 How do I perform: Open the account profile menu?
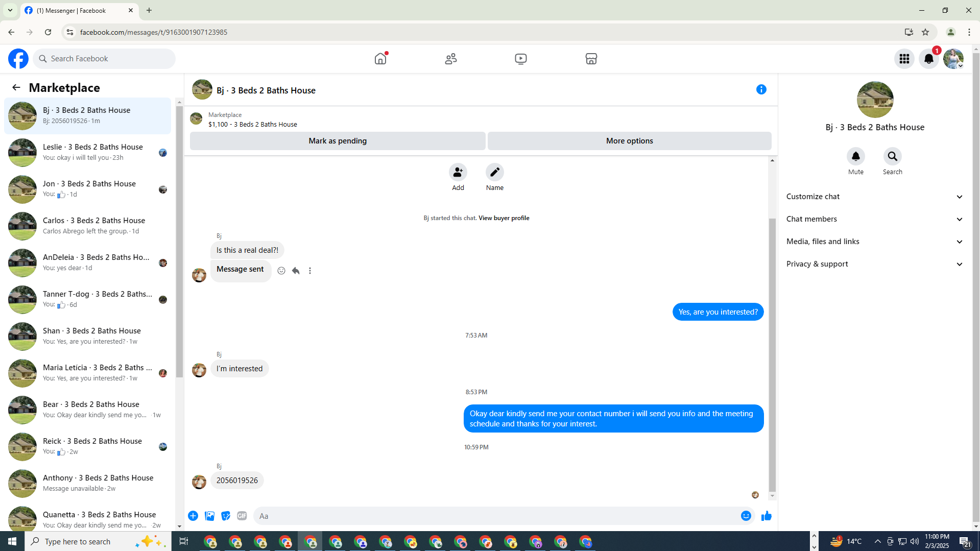[x=953, y=59]
